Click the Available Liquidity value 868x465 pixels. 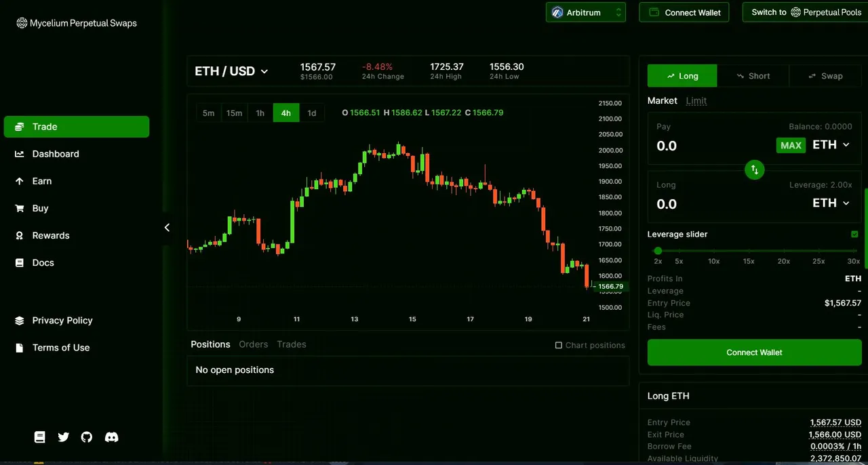[835, 459]
